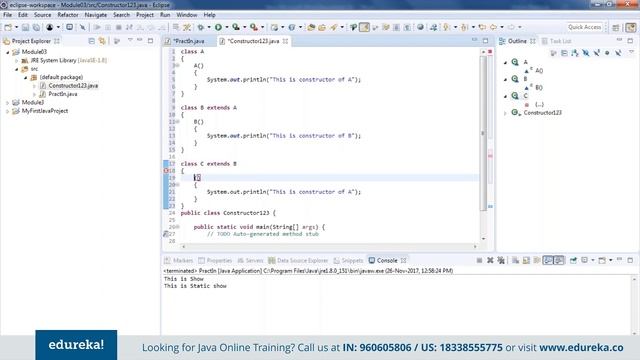640x360 pixels.
Task: Click the Coverage run icon in toolbar
Action: (236, 27)
